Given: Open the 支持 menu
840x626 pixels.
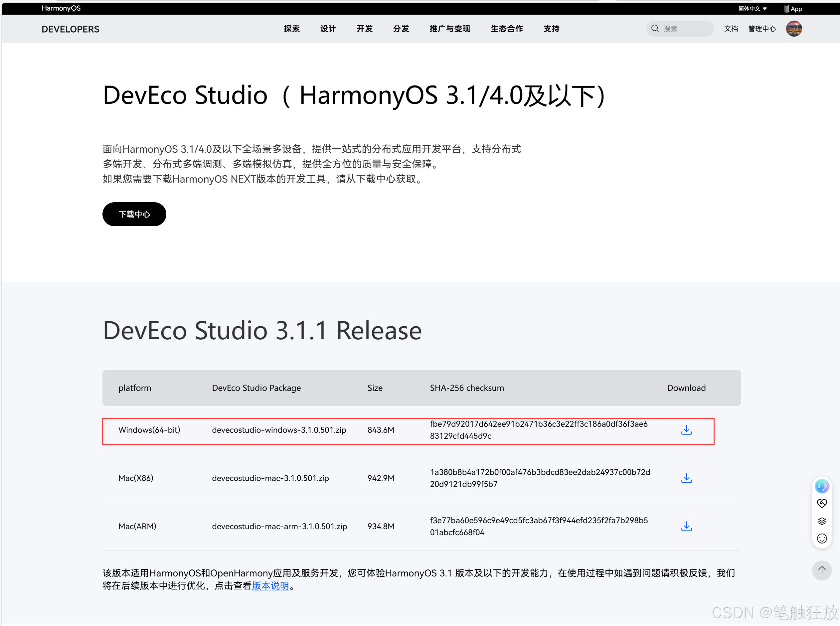Looking at the screenshot, I should tap(551, 29).
